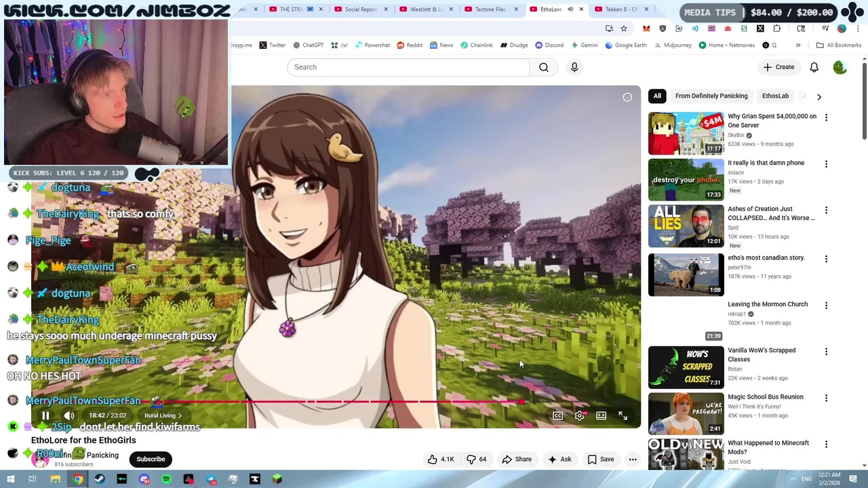
Task: Open the Windows Start menu
Action: (10, 479)
